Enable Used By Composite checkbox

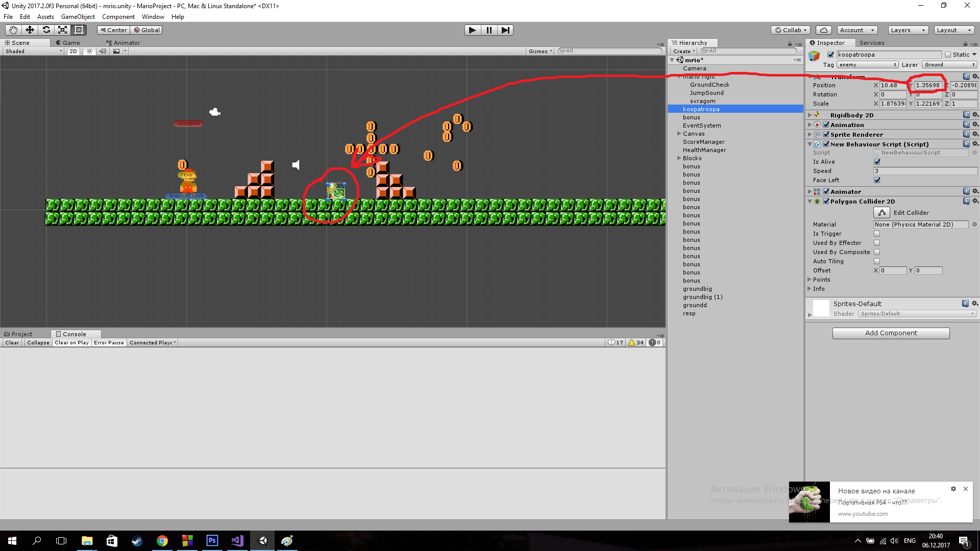(877, 252)
